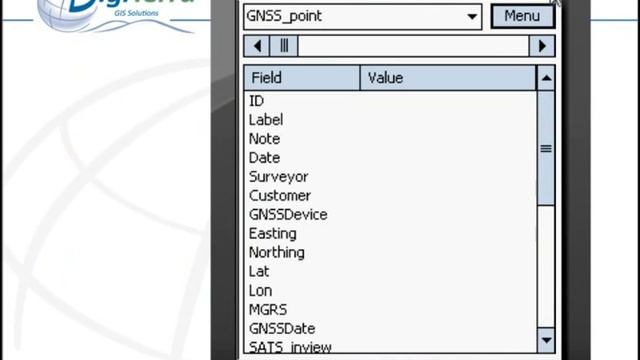Select the Customer field row
Image resolution: width=640 pixels, height=360 pixels.
point(391,196)
